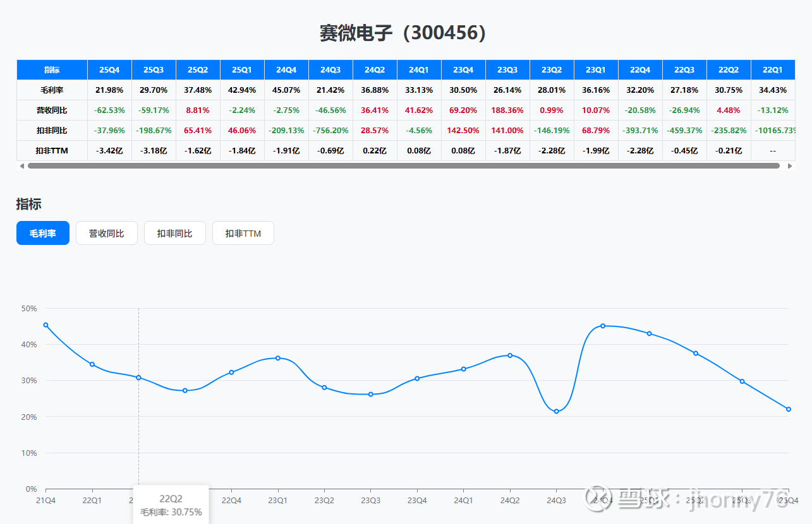Screen dimensions: 812x524
Task: Click the 42.94% gross margin cell
Action: (x=243, y=90)
